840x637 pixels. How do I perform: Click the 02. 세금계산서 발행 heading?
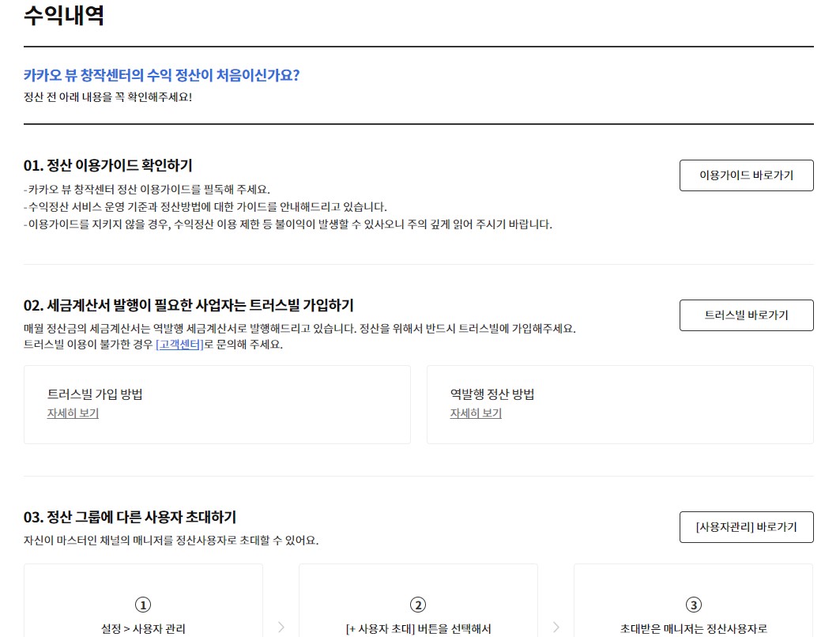pyautogui.click(x=189, y=305)
